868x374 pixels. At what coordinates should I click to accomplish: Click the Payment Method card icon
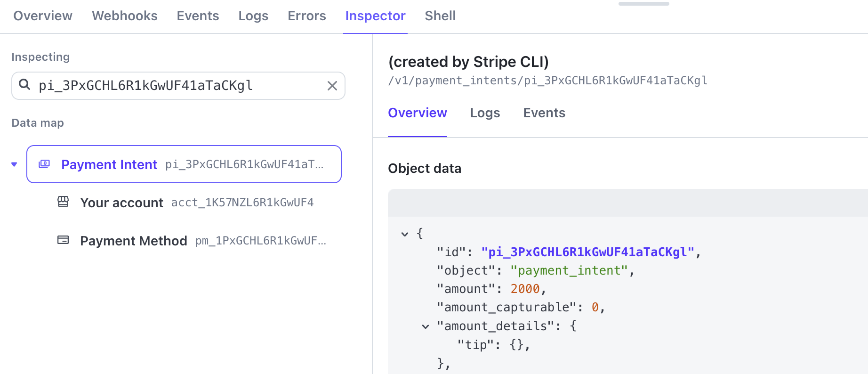(x=63, y=240)
